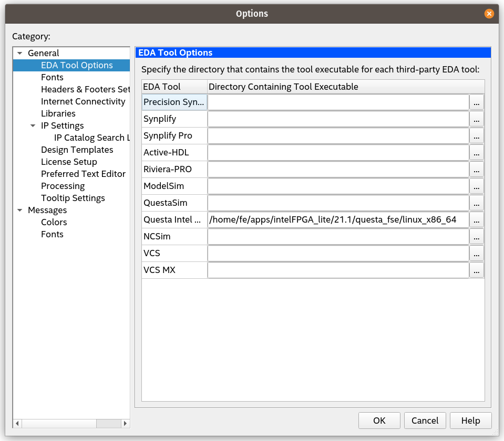The image size is (504, 441).
Task: Browse for ModelSim executable directory
Action: pyautogui.click(x=476, y=186)
